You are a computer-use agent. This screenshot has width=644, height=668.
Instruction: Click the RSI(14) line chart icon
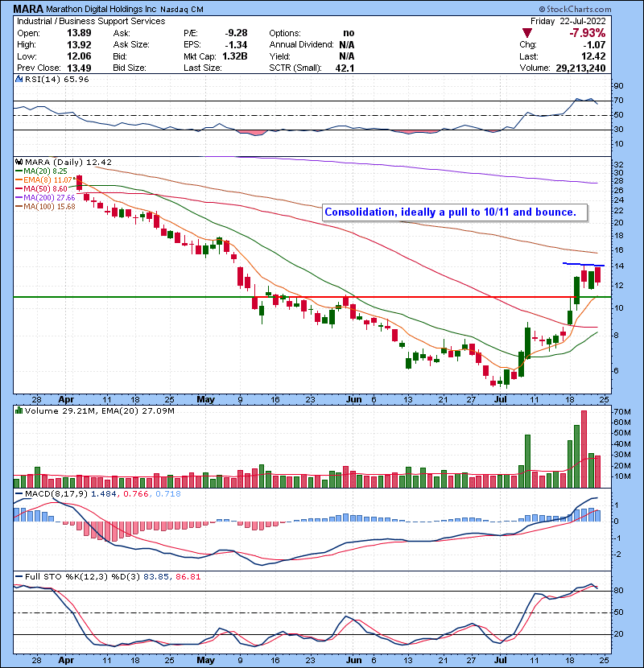[x=19, y=79]
